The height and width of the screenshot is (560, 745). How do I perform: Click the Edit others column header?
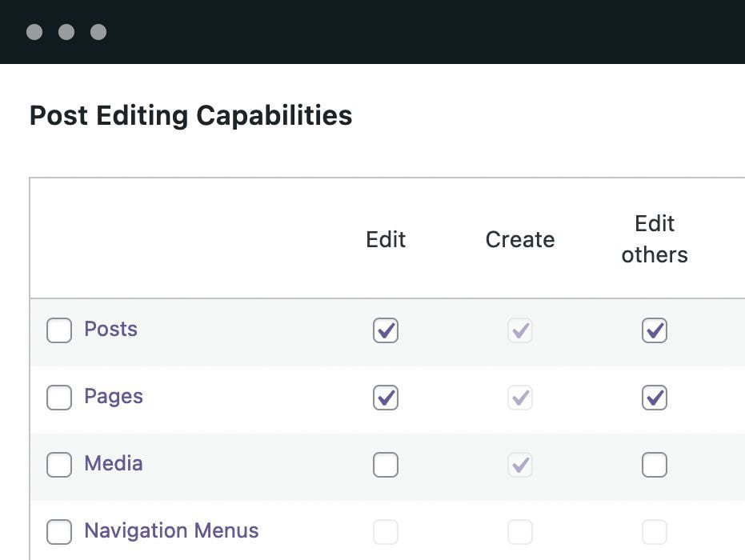[x=655, y=239]
